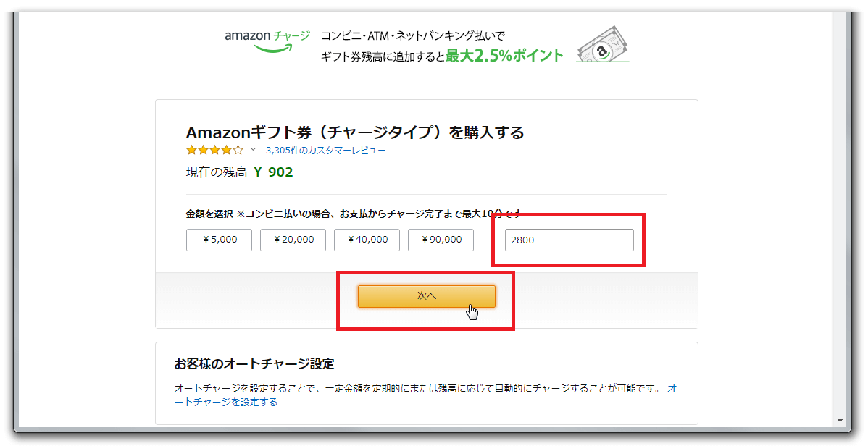Choose the ¥20,000 amount option

pyautogui.click(x=293, y=240)
